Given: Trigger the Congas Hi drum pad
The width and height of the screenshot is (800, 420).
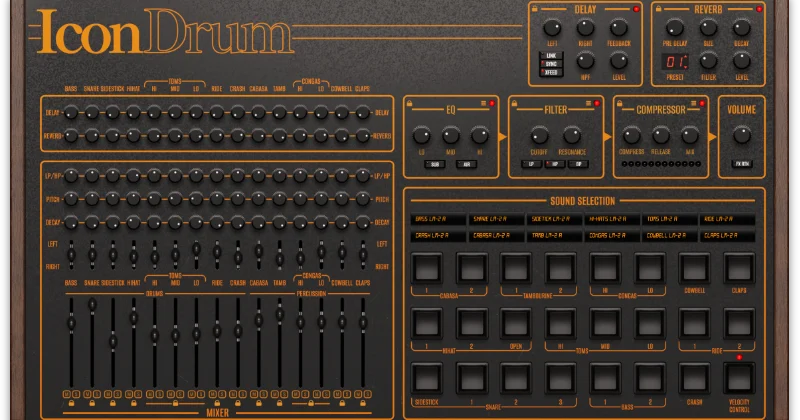Looking at the screenshot, I should [605, 268].
